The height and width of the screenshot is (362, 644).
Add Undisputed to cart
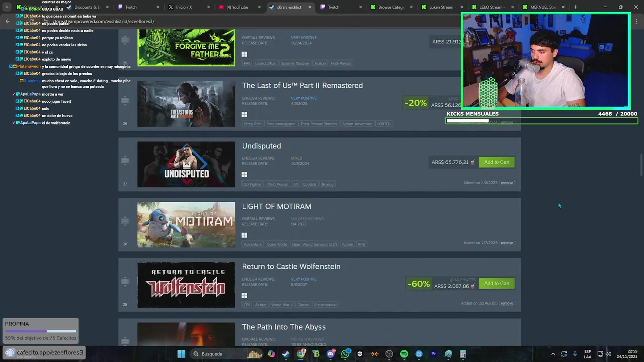(497, 162)
